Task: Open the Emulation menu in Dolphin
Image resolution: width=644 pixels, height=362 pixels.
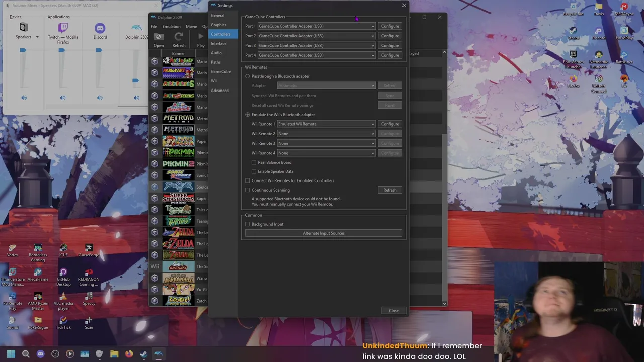Action: pos(171,26)
